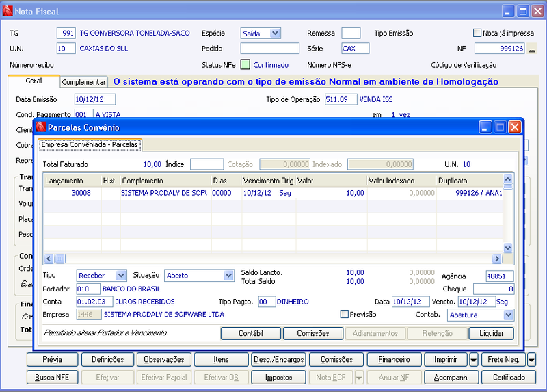Click the NF number field 999126
The height and width of the screenshot is (392, 547).
click(500, 48)
